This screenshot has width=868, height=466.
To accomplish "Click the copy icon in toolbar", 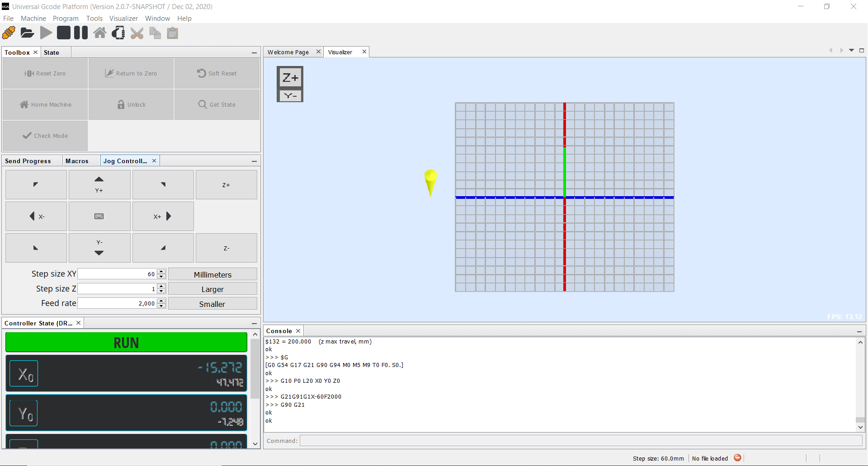I will 155,33.
